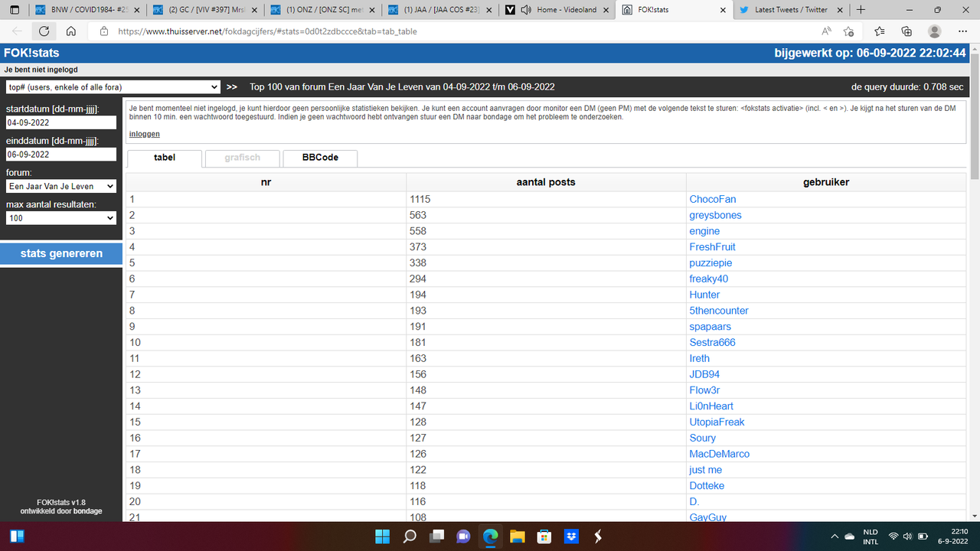Open Dropbox from the taskbar
This screenshot has width=980, height=551.
(x=570, y=536)
